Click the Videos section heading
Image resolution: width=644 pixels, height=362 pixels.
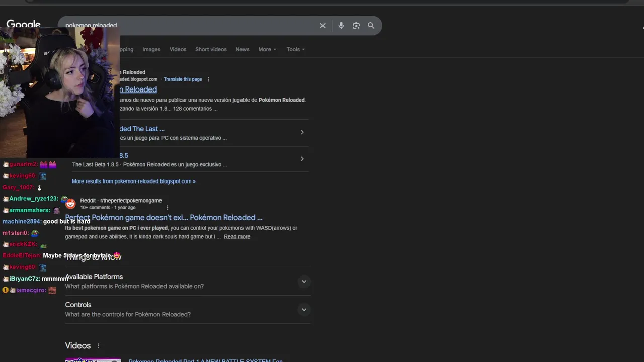coord(78,346)
